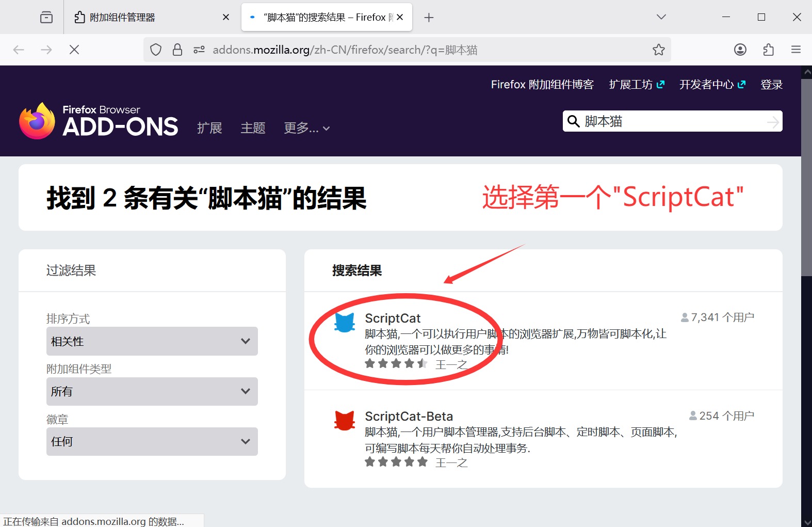Open the ScriptCat-Beta add-on title
Screen dimensions: 812x527
pyautogui.click(x=409, y=416)
